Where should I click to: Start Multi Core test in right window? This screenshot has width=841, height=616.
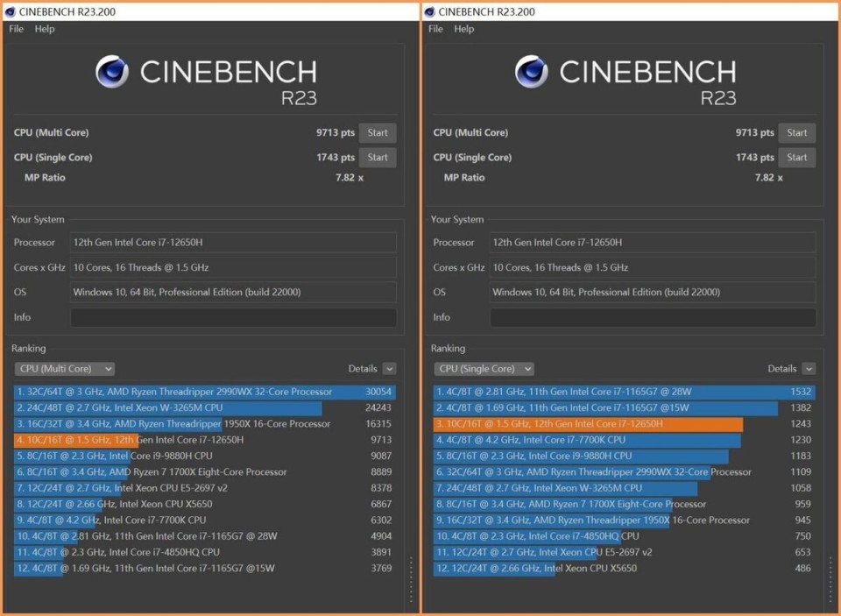click(x=797, y=132)
